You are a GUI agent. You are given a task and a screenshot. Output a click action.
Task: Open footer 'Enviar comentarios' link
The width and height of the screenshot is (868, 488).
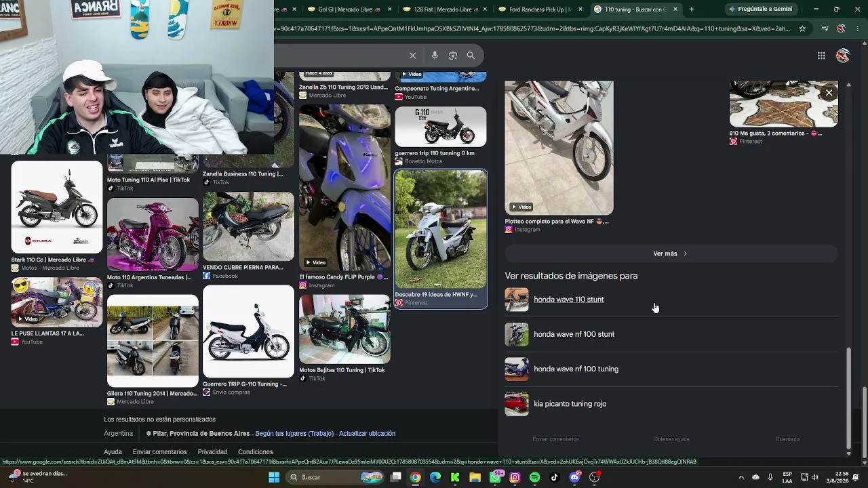click(x=159, y=452)
